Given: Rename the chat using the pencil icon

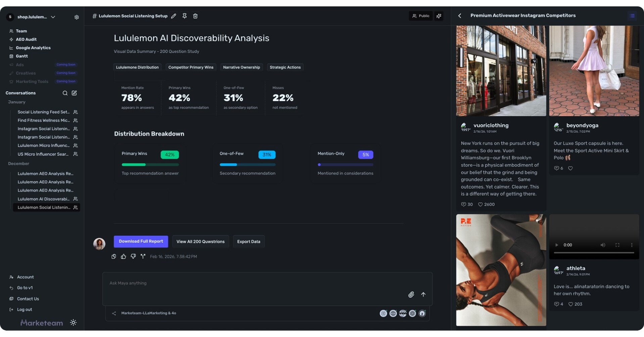Looking at the screenshot, I should click(174, 16).
